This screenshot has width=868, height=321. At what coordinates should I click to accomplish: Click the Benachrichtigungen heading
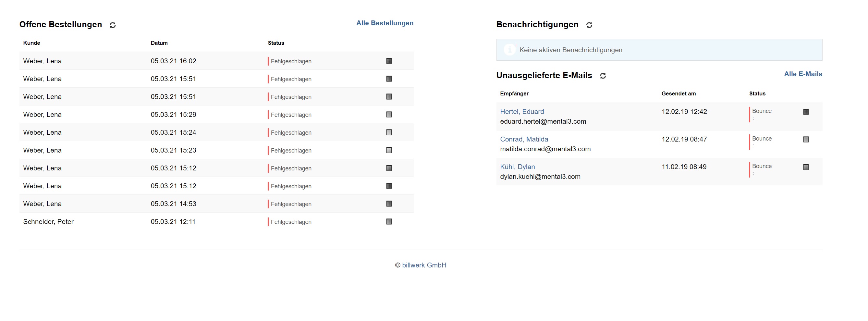537,24
